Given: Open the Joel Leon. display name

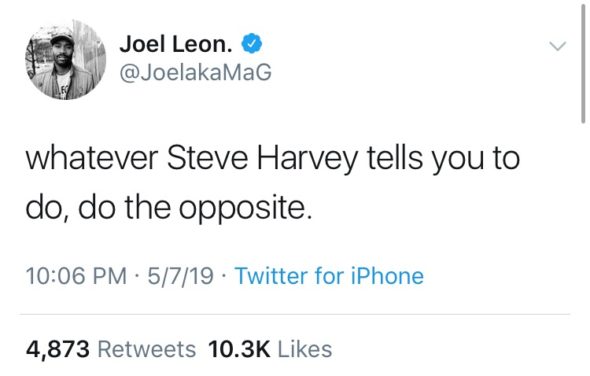Looking at the screenshot, I should point(176,44).
